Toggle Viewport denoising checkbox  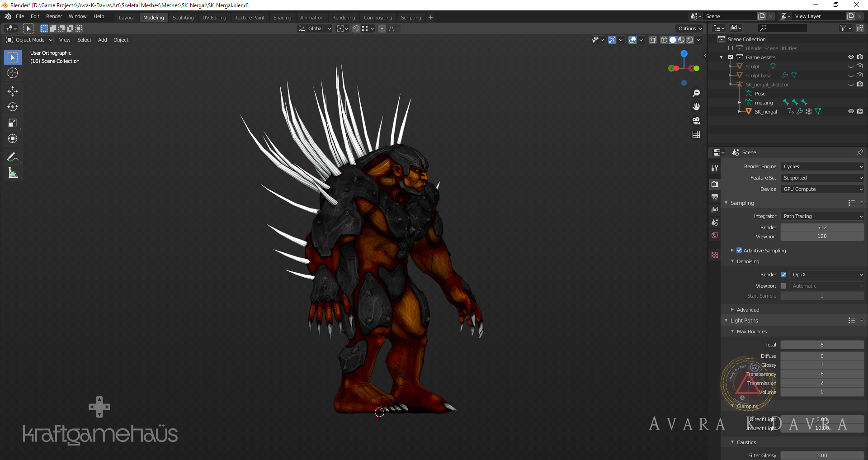point(783,286)
